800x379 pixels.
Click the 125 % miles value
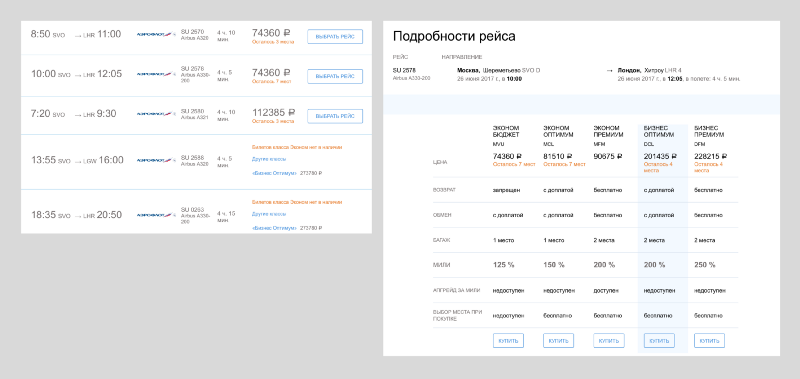tap(504, 265)
